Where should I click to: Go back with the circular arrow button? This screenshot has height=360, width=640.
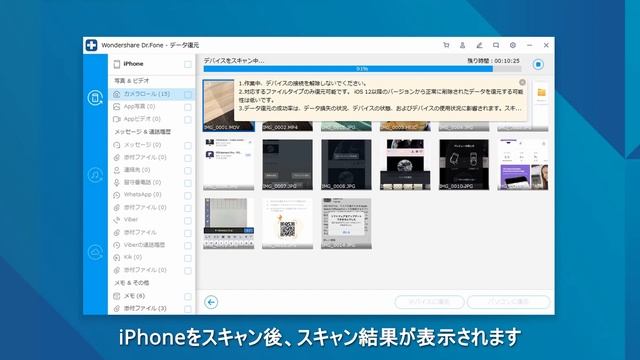211,302
